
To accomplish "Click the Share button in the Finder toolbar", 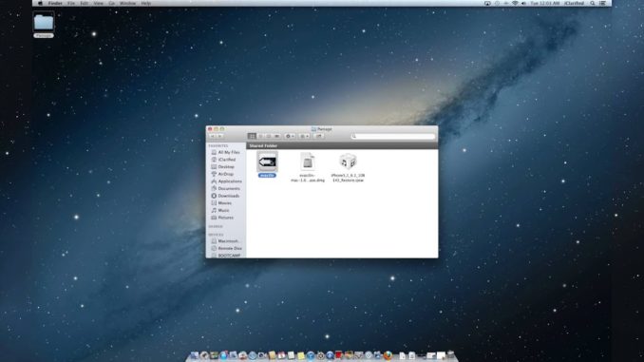I will [x=318, y=136].
